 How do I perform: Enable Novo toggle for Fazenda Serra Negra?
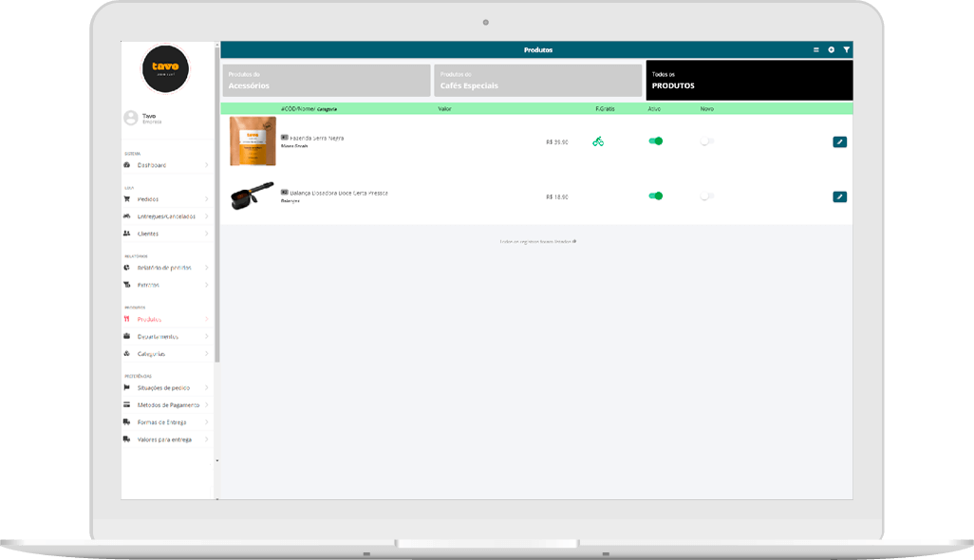point(706,141)
